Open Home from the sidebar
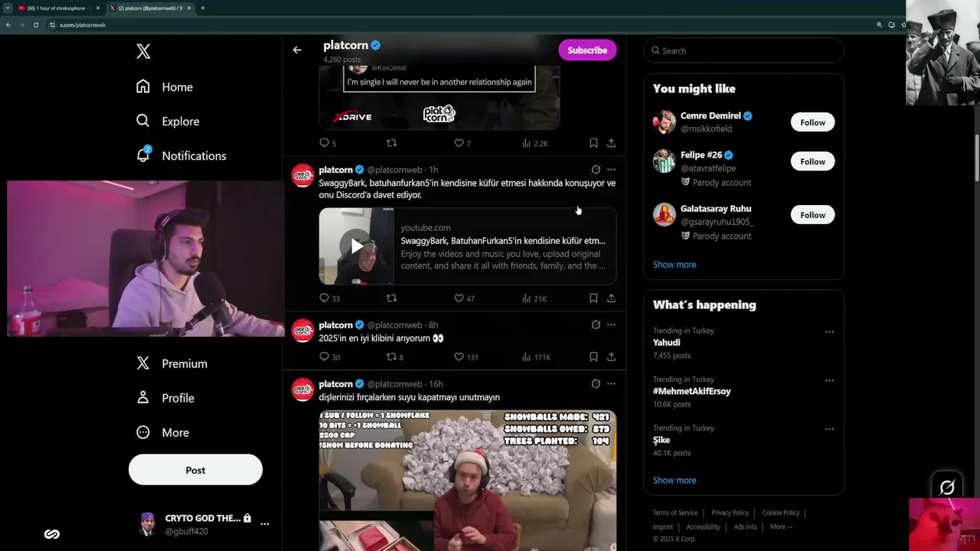 (x=165, y=87)
